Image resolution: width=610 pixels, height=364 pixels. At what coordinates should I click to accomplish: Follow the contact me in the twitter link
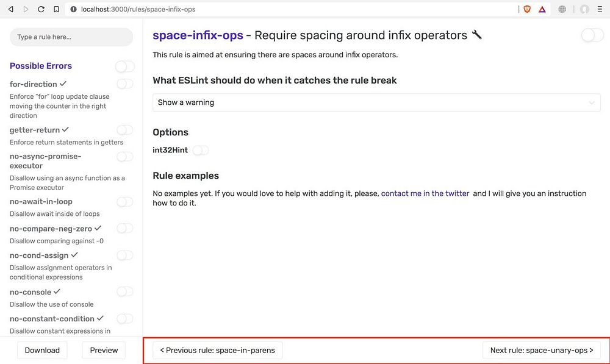[425, 193]
